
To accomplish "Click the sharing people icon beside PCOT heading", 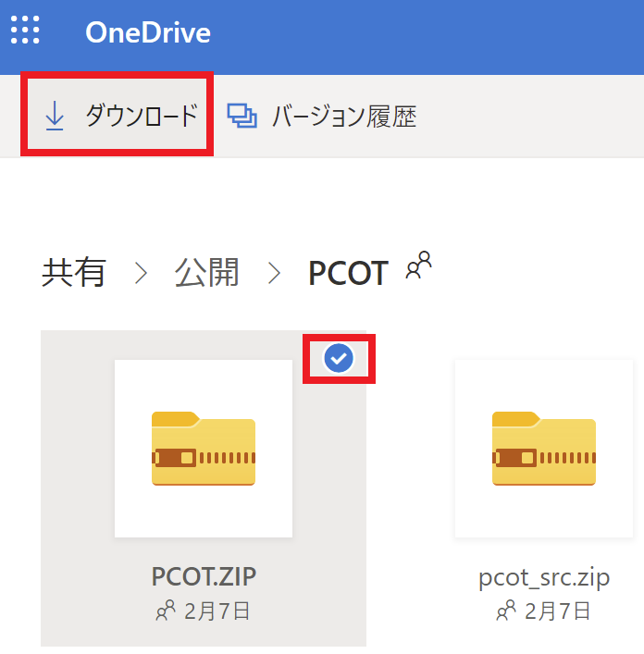I will [419, 265].
